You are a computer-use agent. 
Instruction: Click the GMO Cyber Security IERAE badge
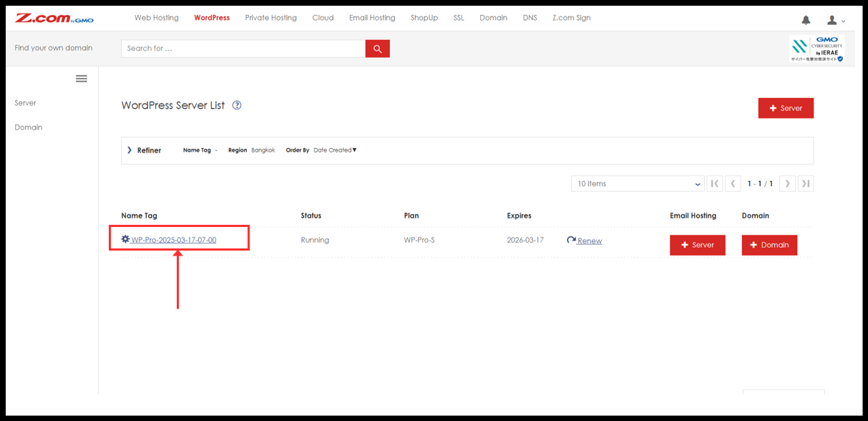coord(816,49)
